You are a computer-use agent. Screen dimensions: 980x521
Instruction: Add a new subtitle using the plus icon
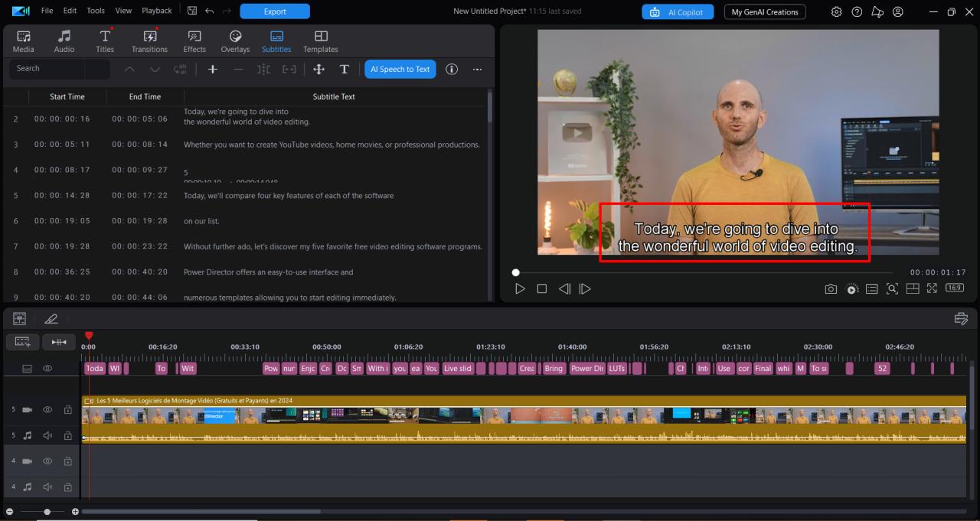click(212, 69)
